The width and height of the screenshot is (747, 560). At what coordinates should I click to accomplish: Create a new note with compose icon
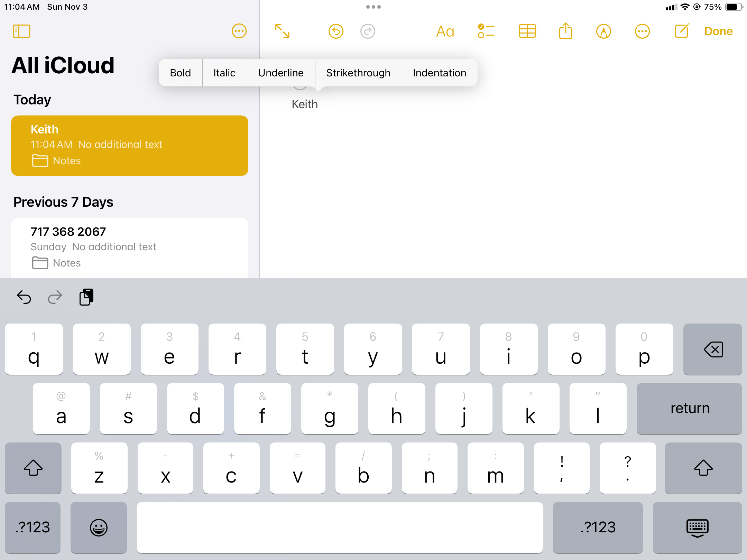pos(682,31)
